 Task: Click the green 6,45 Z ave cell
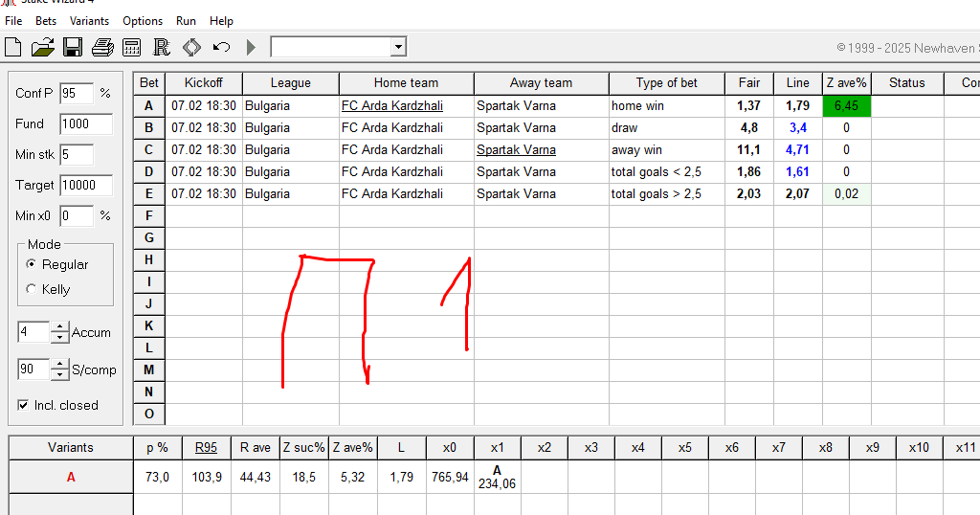tap(847, 106)
